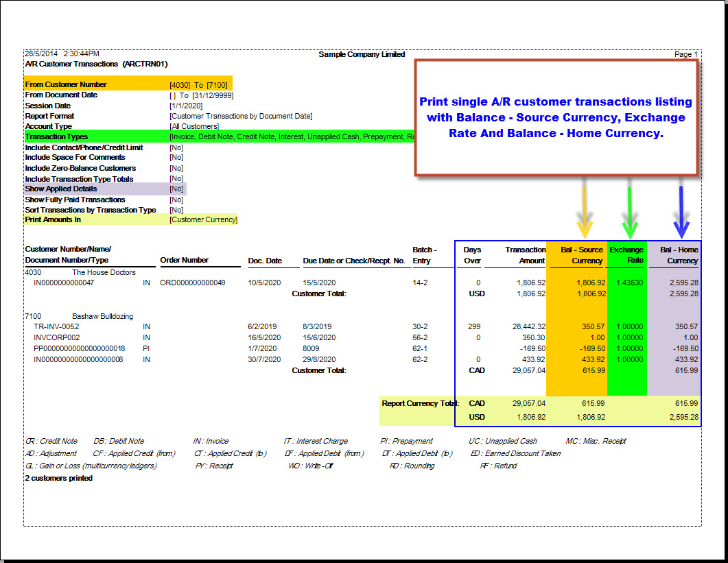
Task: Click the 'Order Number' column header
Action: 185,260
